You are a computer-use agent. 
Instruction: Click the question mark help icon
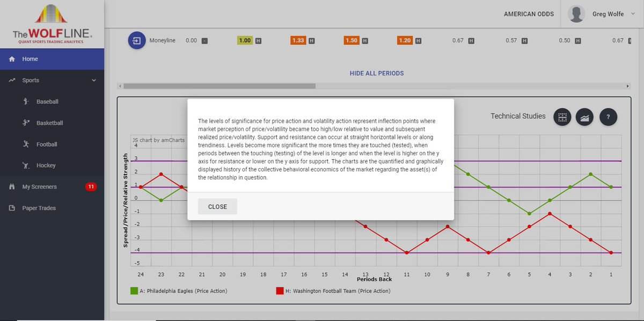(x=608, y=117)
